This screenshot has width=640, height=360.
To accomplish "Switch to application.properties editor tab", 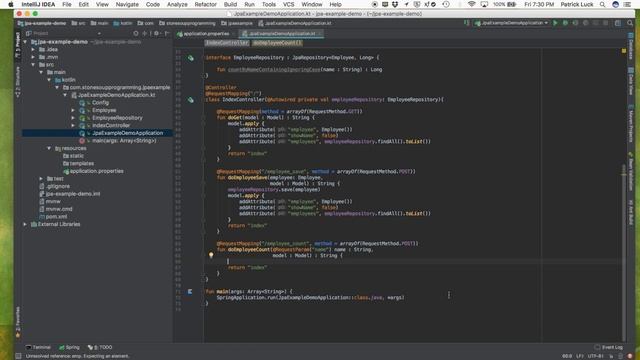I will tap(203, 34).
